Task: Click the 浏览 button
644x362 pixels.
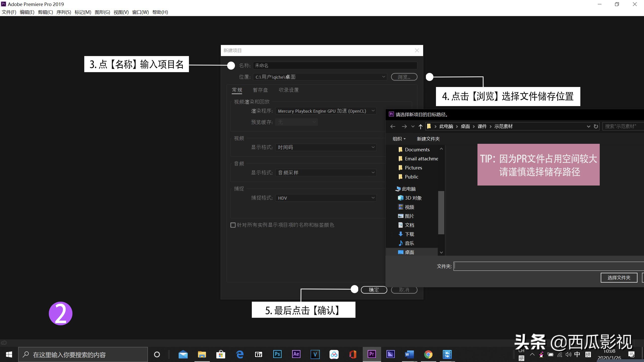Action: (x=404, y=77)
